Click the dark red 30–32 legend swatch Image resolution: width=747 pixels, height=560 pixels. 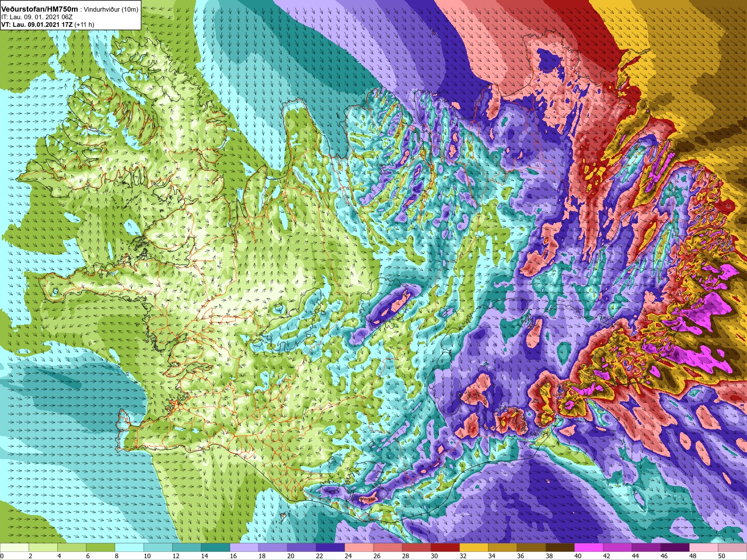pos(445,547)
